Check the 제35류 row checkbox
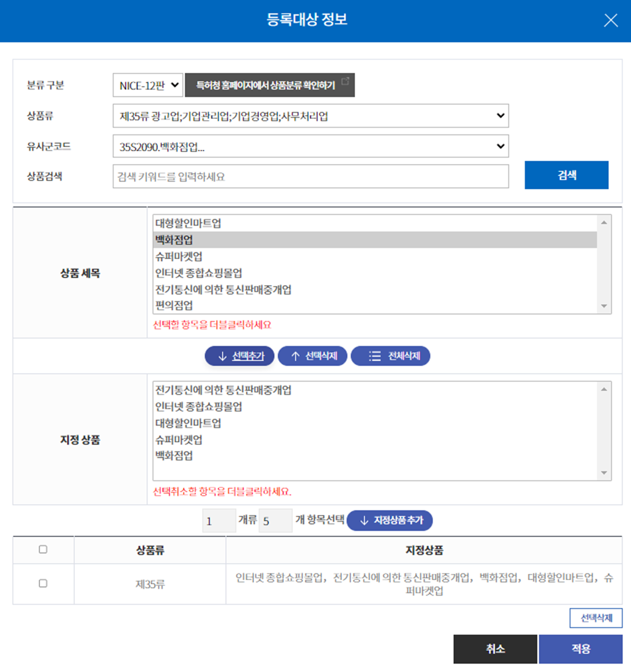 (x=43, y=583)
